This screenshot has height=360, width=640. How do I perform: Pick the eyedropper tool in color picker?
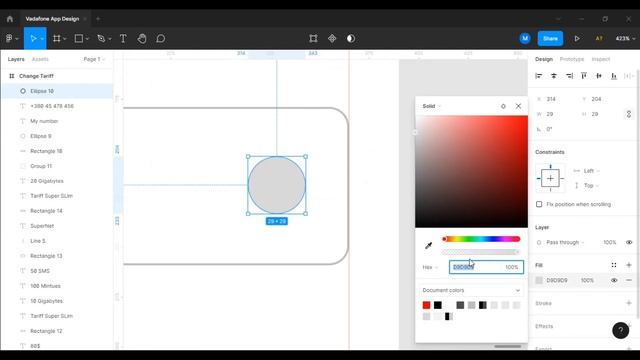coord(429,245)
